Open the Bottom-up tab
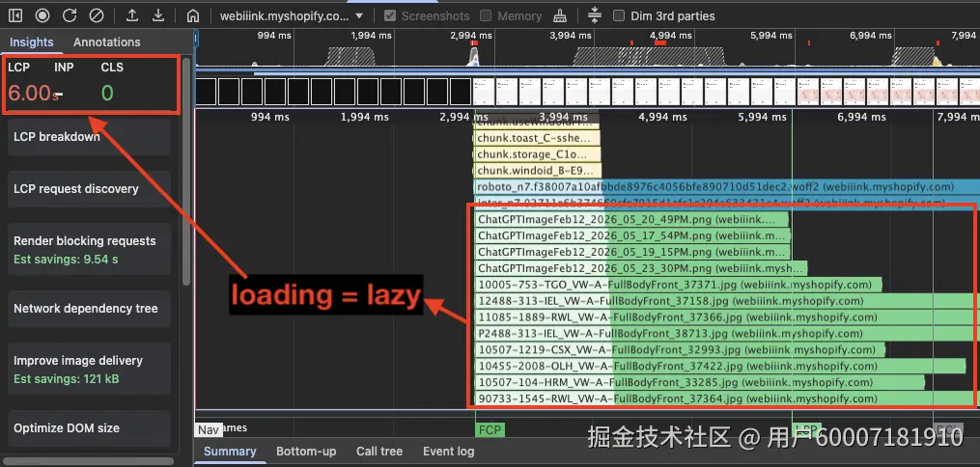Viewport: 980px width, 467px height. (x=306, y=452)
